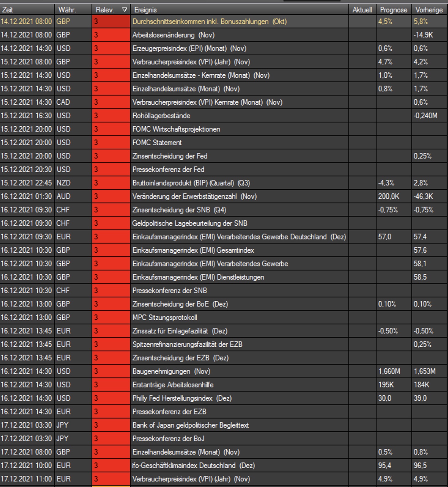
Task: Click the Philly Fed Herstellungsindex row
Action: pos(182,398)
